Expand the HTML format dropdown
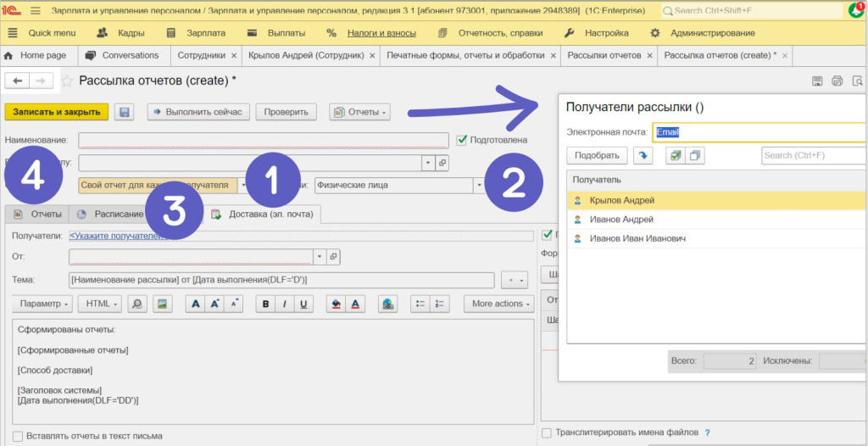This screenshot has height=446, width=868. (x=100, y=304)
